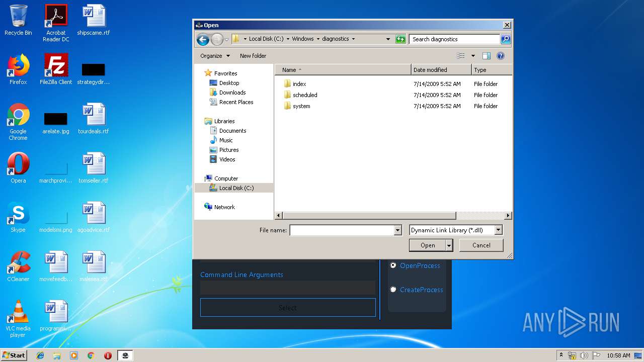644x362 pixels.
Task: Expand the address bar history dropdown
Action: coord(388,39)
